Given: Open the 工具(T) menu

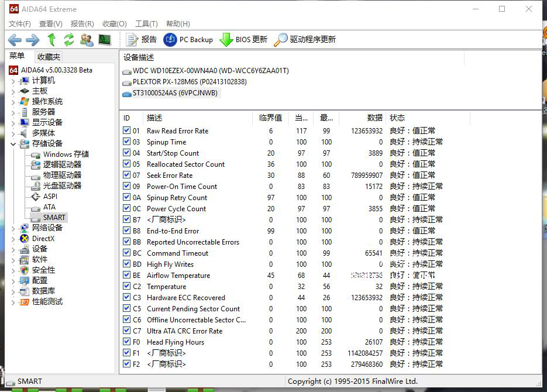Looking at the screenshot, I should point(146,24).
